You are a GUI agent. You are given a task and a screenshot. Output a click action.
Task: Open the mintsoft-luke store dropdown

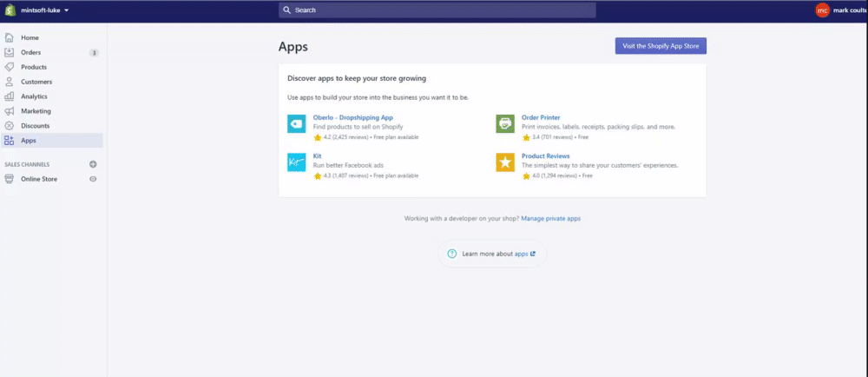(44, 10)
